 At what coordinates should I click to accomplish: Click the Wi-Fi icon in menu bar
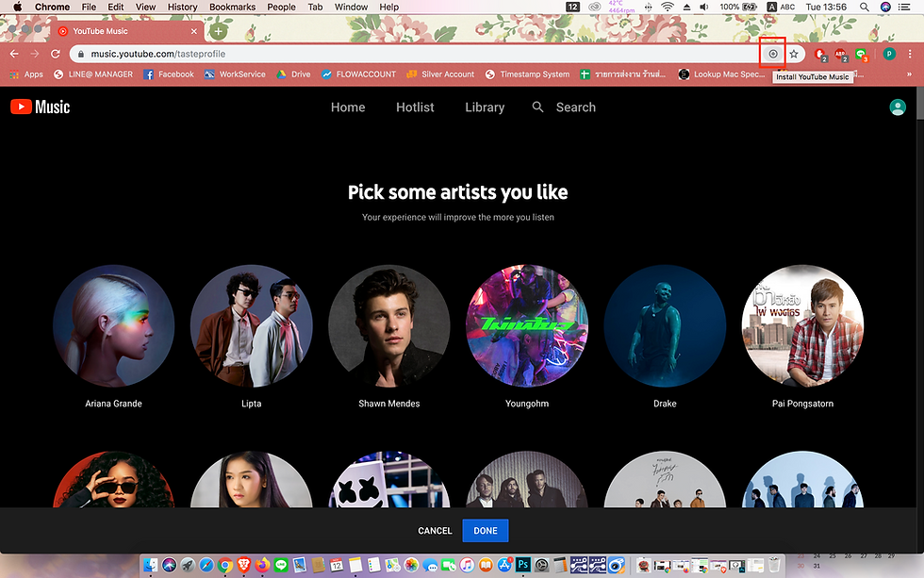[x=668, y=7]
